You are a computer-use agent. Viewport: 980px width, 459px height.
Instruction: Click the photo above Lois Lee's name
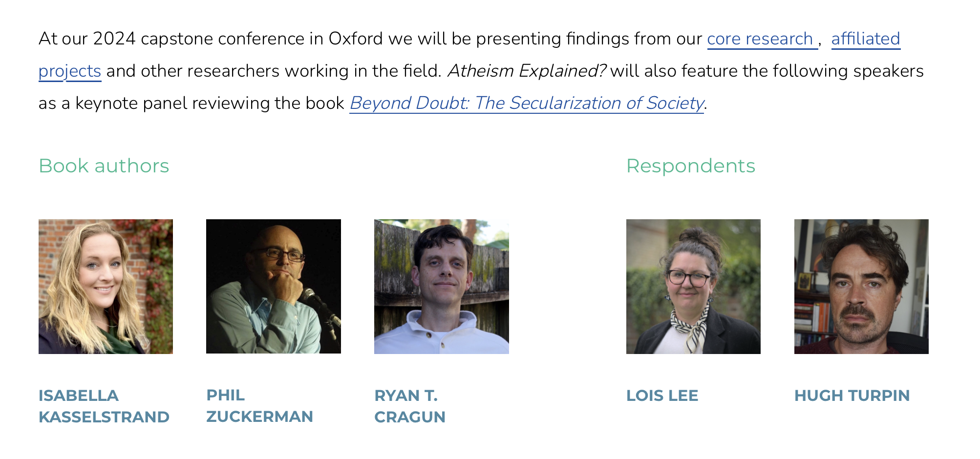tap(693, 287)
